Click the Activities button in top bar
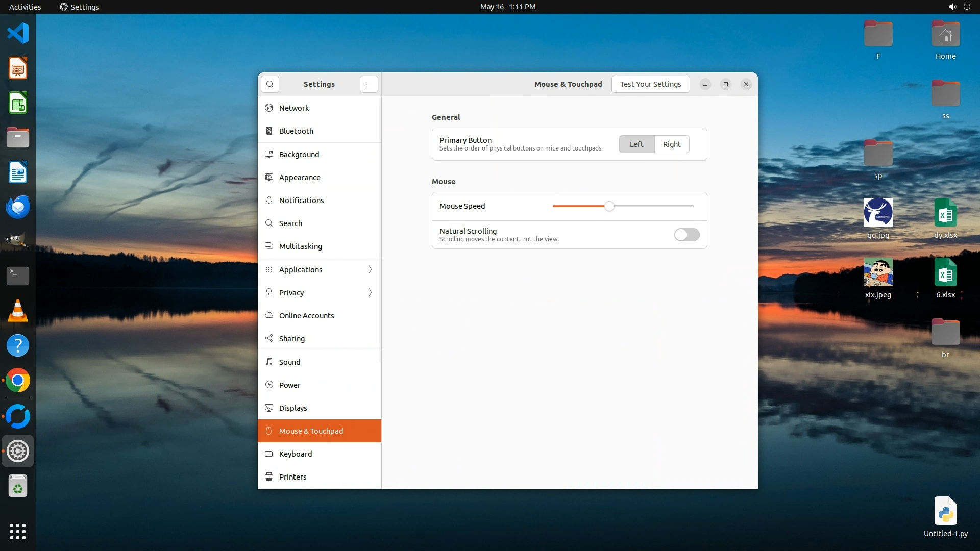The image size is (980, 551). (25, 7)
